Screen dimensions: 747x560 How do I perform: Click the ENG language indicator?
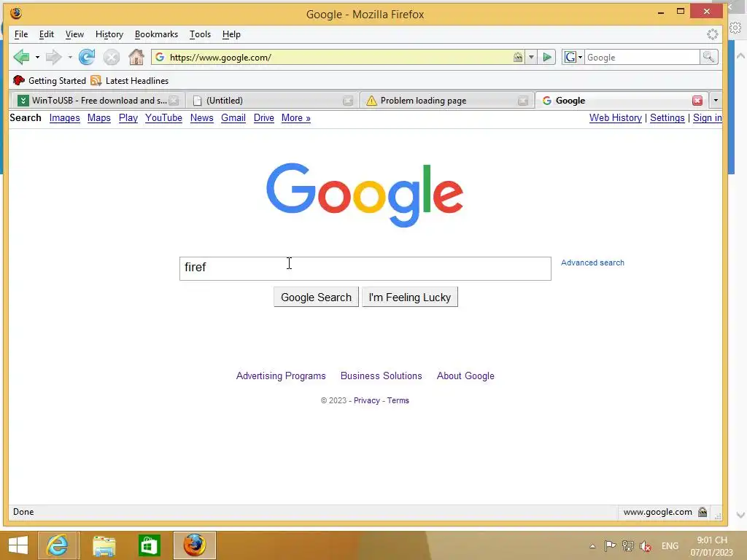[670, 546]
